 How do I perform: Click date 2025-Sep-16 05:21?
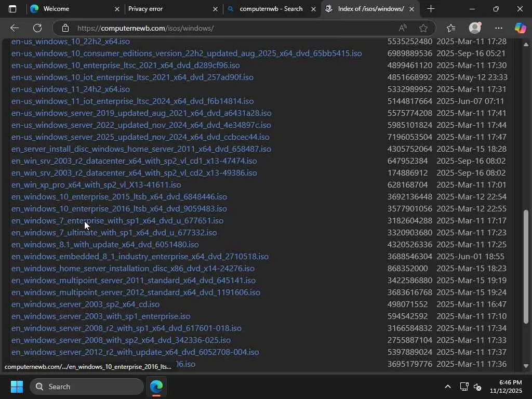point(471,54)
